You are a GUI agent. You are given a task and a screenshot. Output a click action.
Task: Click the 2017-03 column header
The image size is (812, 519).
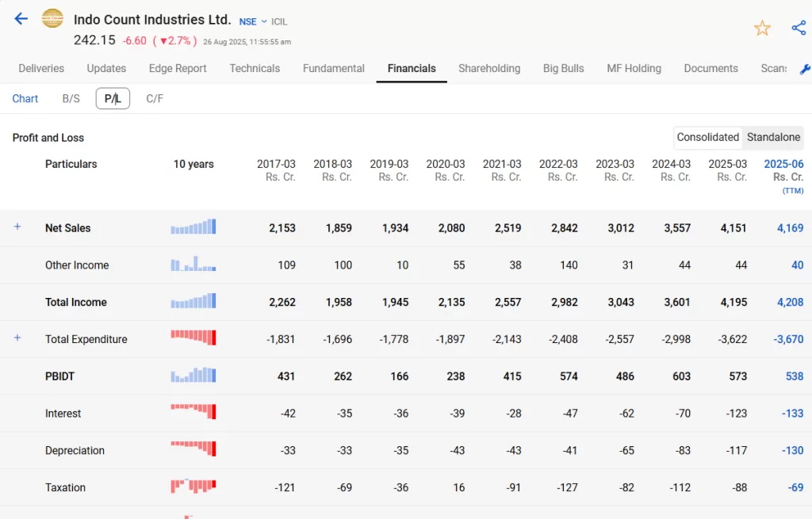(x=276, y=170)
